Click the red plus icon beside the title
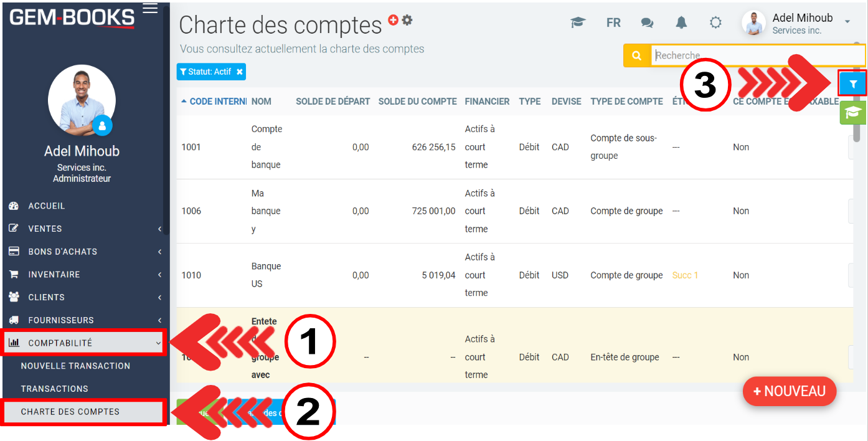 pos(393,20)
